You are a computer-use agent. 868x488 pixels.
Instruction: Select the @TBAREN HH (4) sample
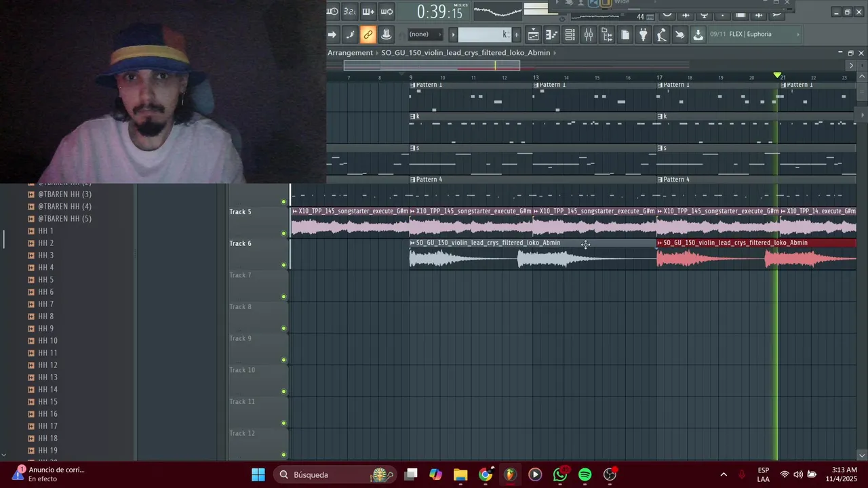click(x=64, y=207)
